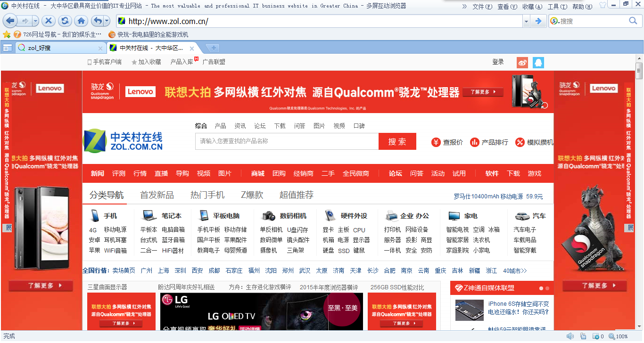Click the speaker mute icon in status bar
Image resolution: width=644 pixels, height=343 pixels.
tap(570, 336)
